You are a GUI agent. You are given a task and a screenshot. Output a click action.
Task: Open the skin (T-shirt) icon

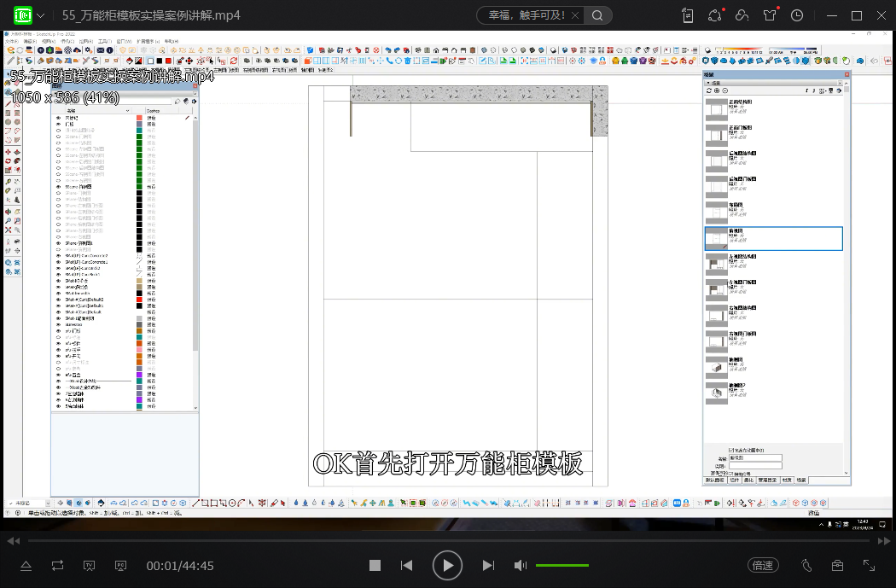pos(770,15)
